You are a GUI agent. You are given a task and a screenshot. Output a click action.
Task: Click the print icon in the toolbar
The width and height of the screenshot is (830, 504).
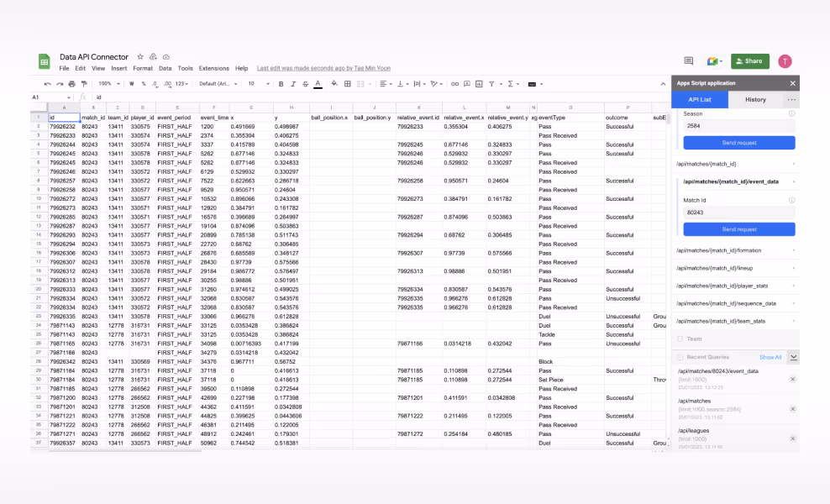(71, 84)
